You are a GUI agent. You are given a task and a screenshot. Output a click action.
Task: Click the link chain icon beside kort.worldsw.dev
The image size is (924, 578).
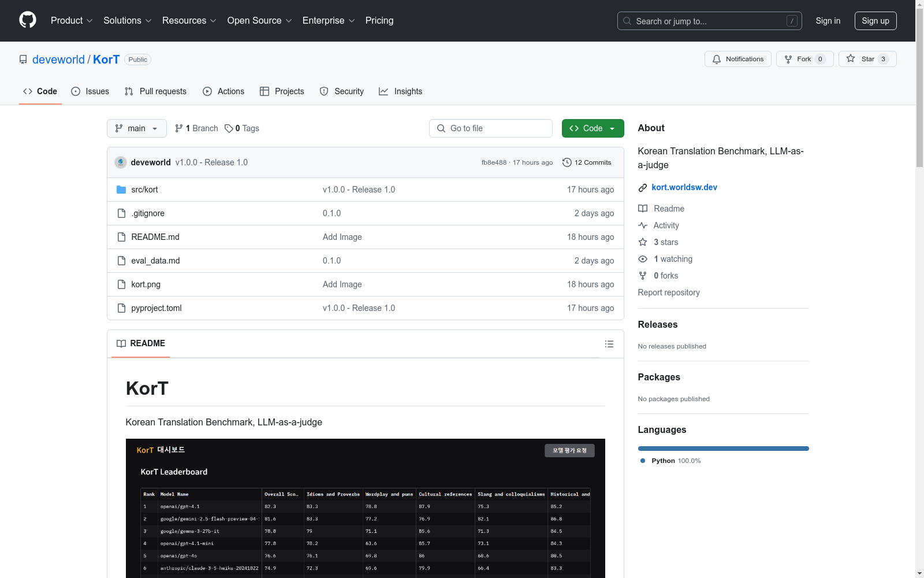[x=643, y=187]
